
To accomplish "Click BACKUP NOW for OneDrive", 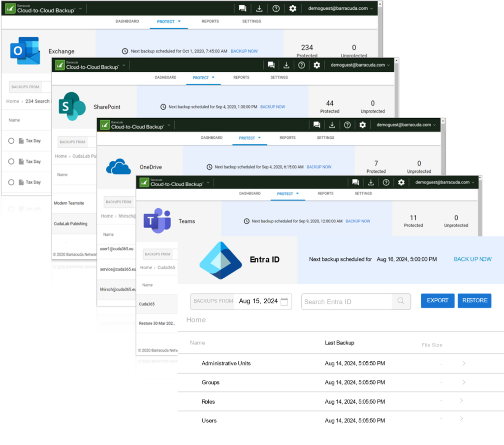I will click(319, 167).
